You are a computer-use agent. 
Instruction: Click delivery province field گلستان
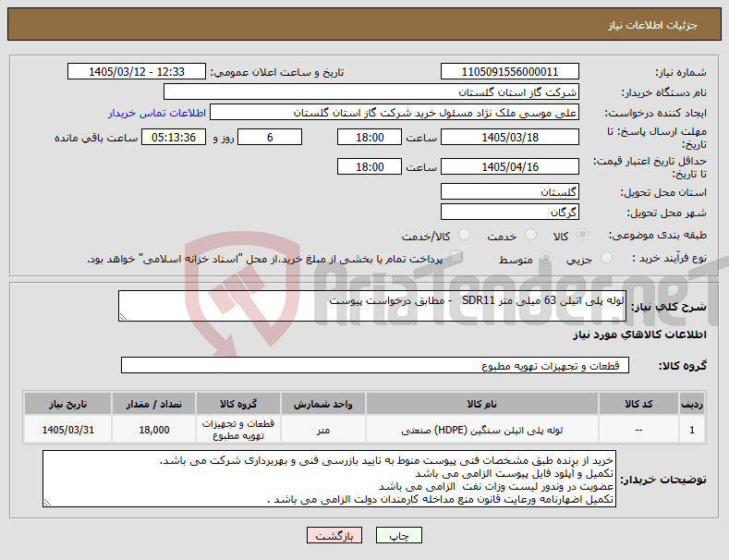click(x=509, y=191)
